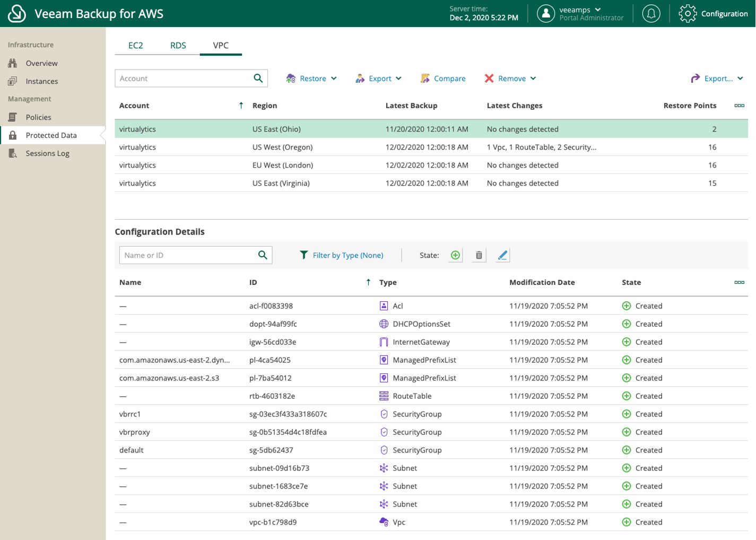Select the default security group name cell
The width and height of the screenshot is (756, 540).
132,450
